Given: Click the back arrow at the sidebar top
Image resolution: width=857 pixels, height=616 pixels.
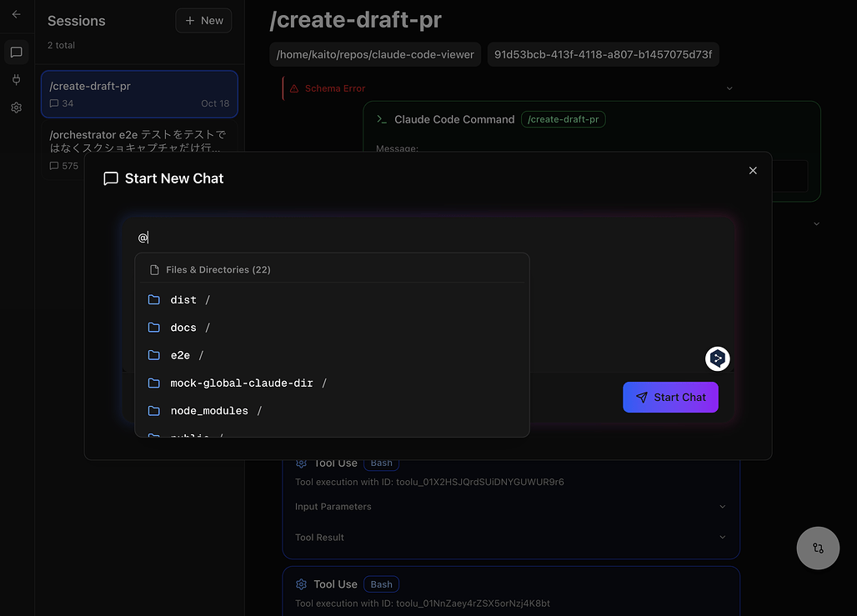Looking at the screenshot, I should 16,14.
